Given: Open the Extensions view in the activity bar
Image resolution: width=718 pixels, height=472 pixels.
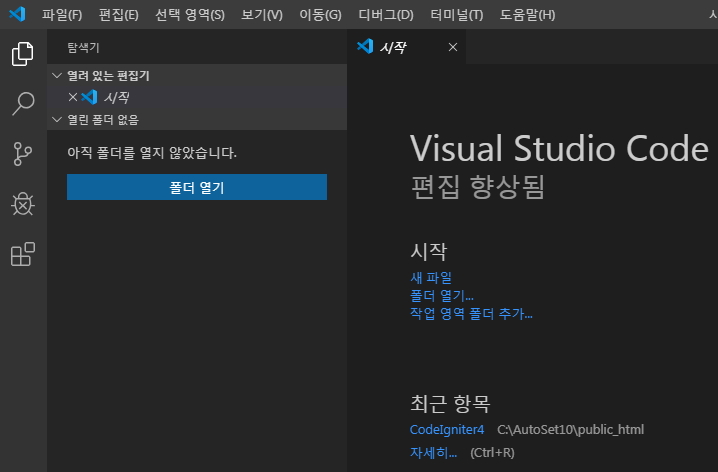Looking at the screenshot, I should coord(22,254).
